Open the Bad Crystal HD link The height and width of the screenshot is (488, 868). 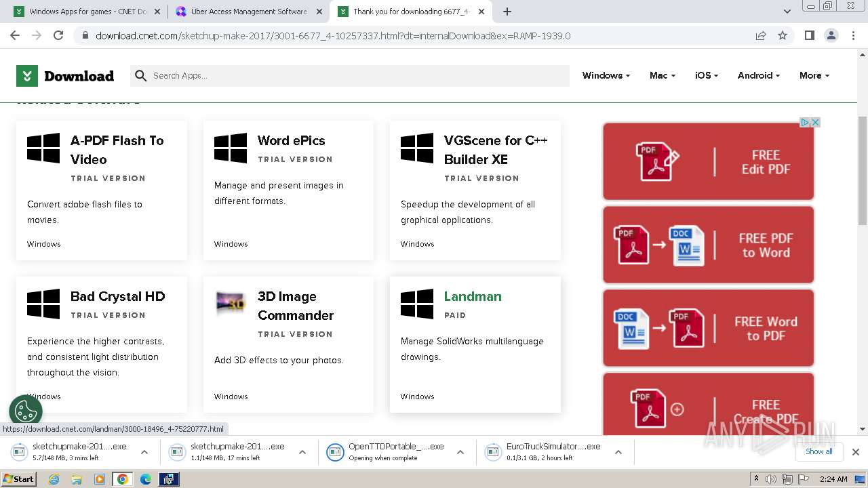pyautogui.click(x=118, y=296)
